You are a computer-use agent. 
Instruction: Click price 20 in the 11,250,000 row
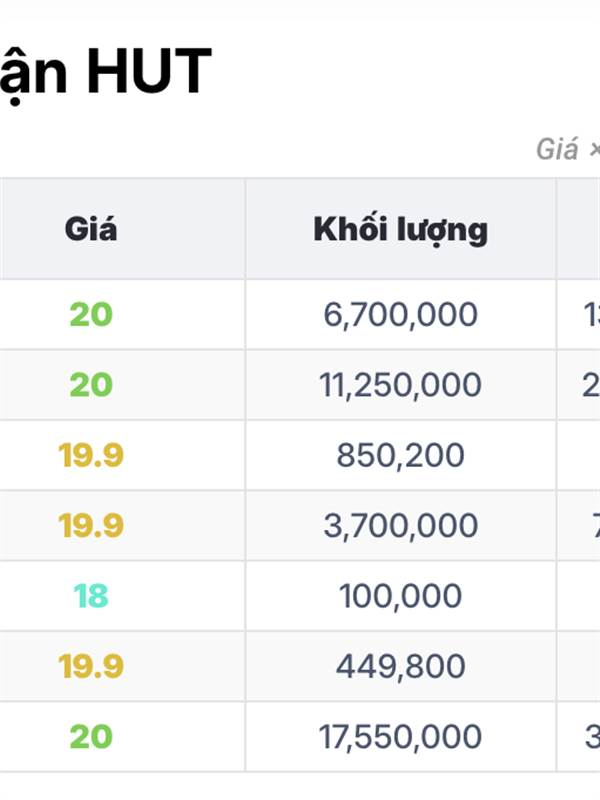91,385
